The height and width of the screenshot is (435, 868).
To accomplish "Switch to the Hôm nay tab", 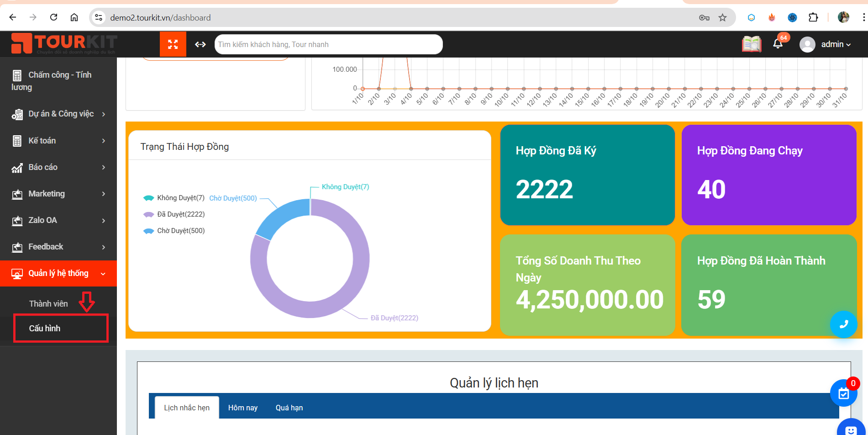I will 242,408.
